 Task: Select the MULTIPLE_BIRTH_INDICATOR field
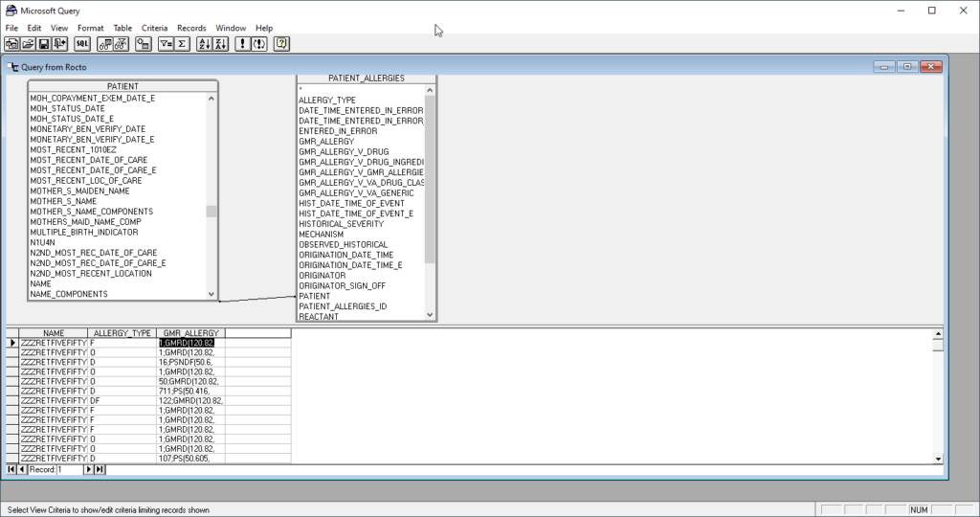(84, 232)
